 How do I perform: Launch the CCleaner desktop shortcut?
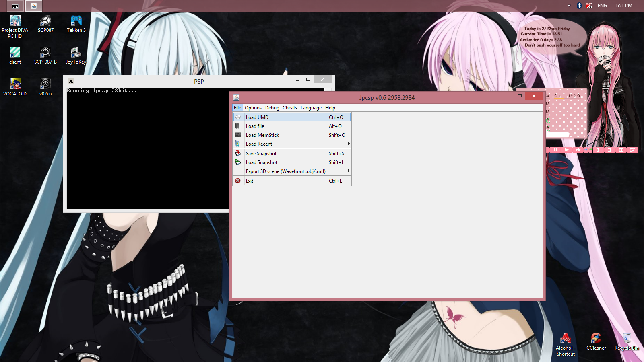(x=596, y=342)
